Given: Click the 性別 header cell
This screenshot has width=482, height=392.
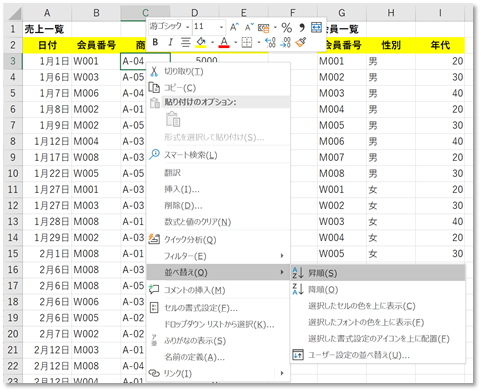Looking at the screenshot, I should 391,45.
